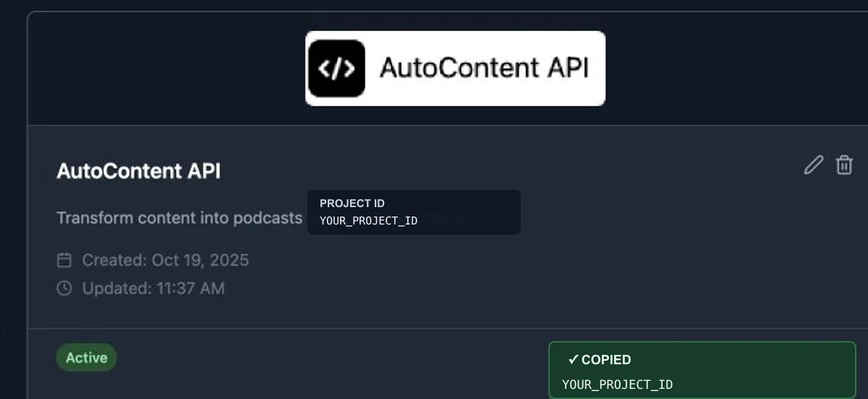This screenshot has width=868, height=399.
Task: Click the clock icon beside Updated time
Action: coord(64,288)
